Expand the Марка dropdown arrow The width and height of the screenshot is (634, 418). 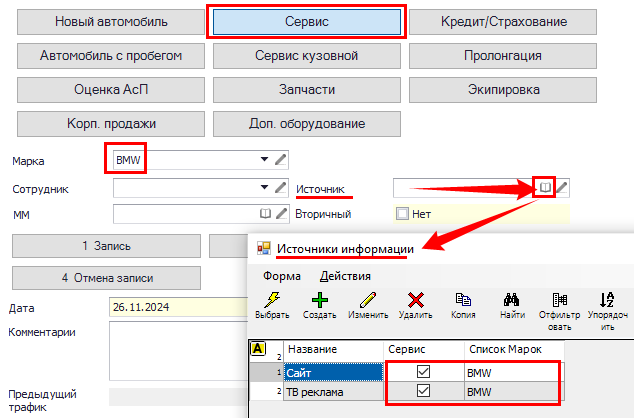click(x=265, y=159)
